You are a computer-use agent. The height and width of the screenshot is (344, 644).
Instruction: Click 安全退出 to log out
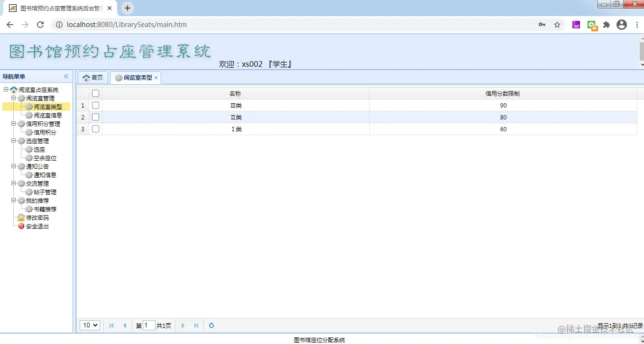(37, 226)
